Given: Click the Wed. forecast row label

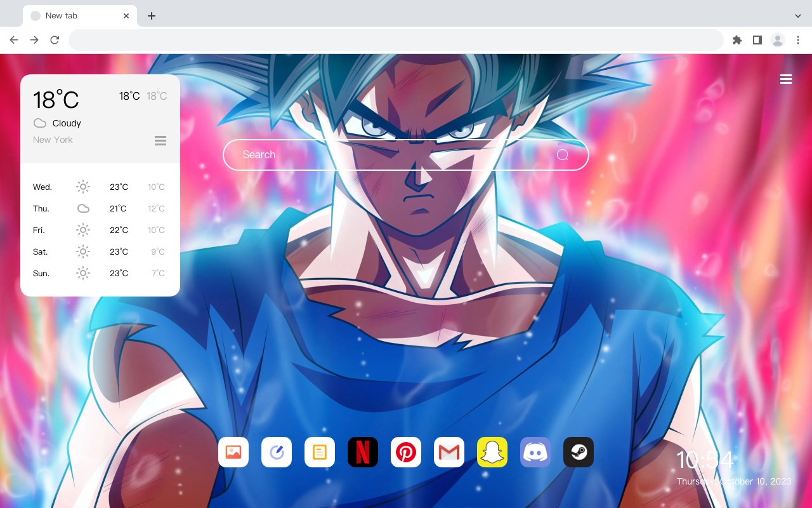Looking at the screenshot, I should 43,187.
